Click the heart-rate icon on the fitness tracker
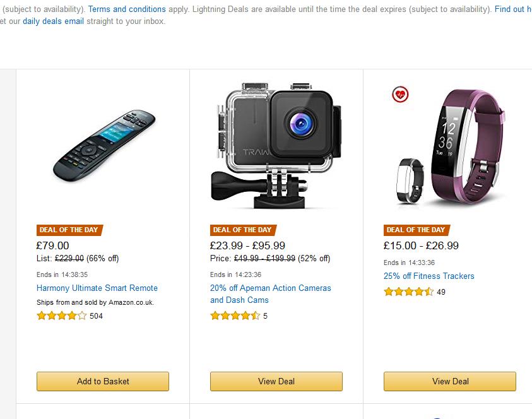Screen dimensions: 532x419 point(400,95)
